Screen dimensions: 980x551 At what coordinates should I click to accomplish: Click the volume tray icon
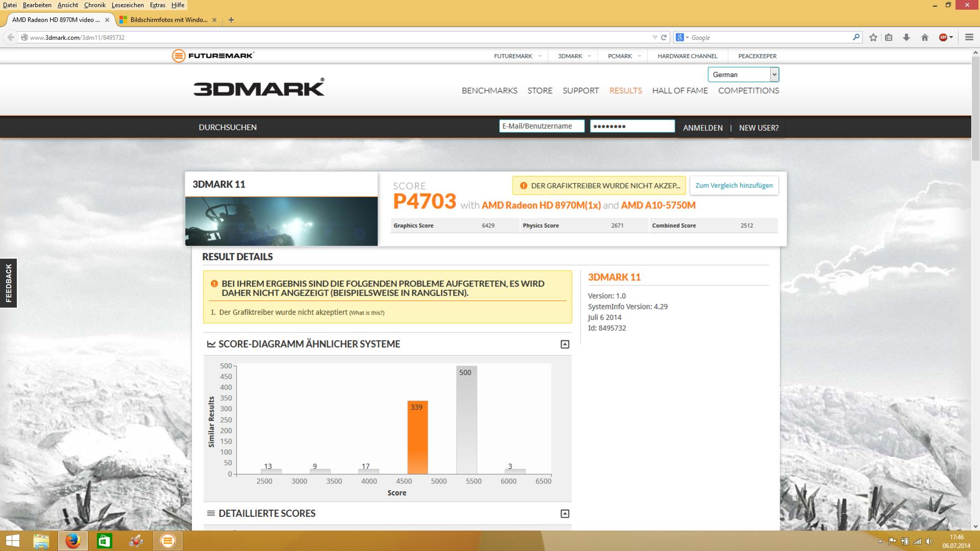click(929, 541)
